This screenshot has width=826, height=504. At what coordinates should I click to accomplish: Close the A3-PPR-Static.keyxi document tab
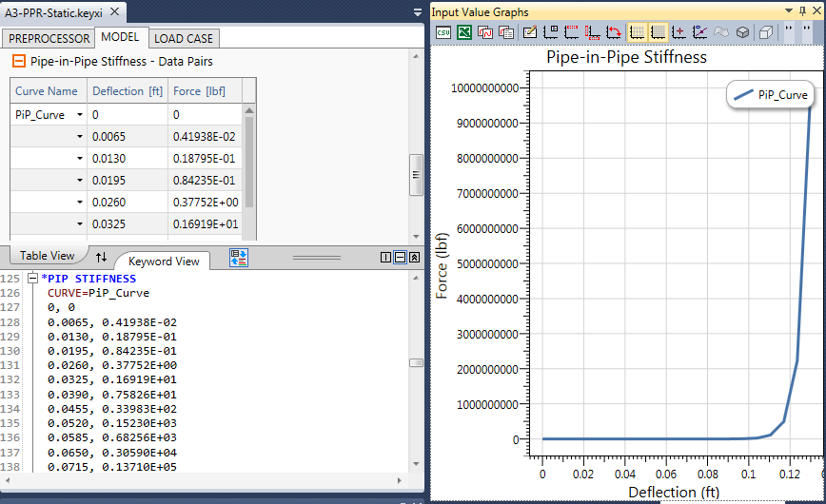click(115, 11)
